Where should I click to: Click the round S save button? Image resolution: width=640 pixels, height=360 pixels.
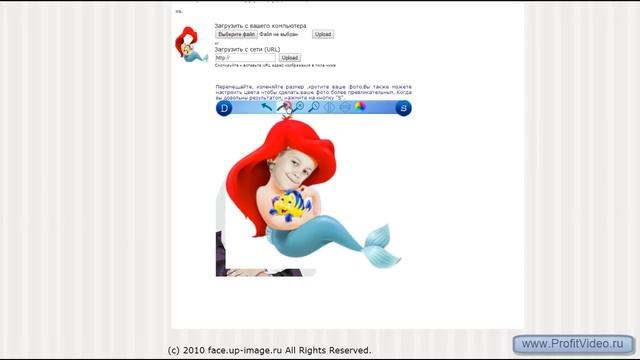[x=403, y=108]
